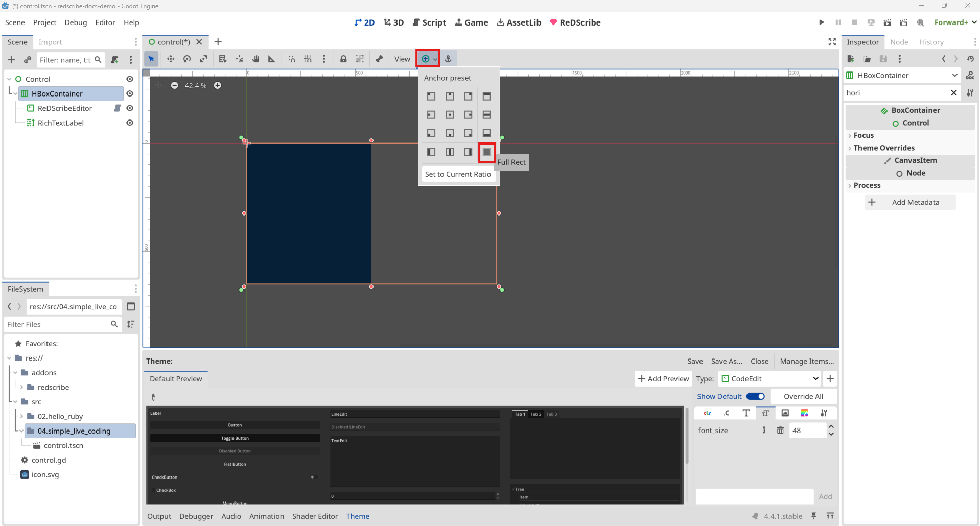
Task: Toggle distraction free mode expand icon
Action: (832, 42)
